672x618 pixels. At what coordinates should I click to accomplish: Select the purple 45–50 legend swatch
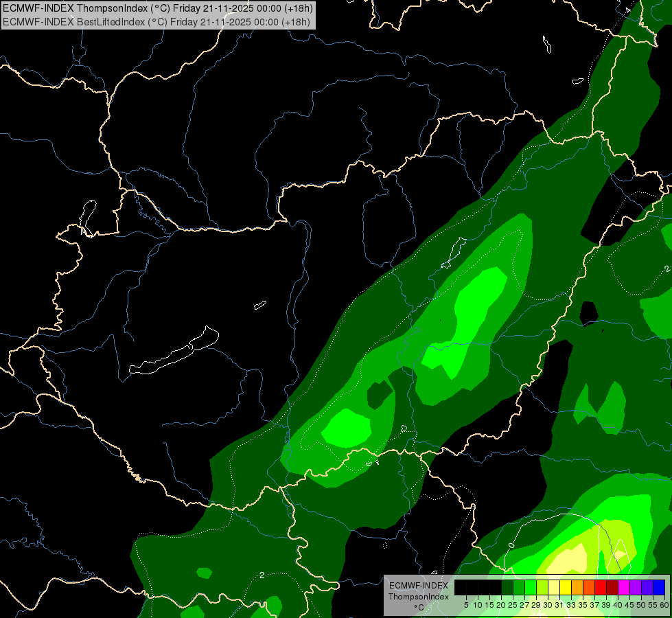[636, 587]
